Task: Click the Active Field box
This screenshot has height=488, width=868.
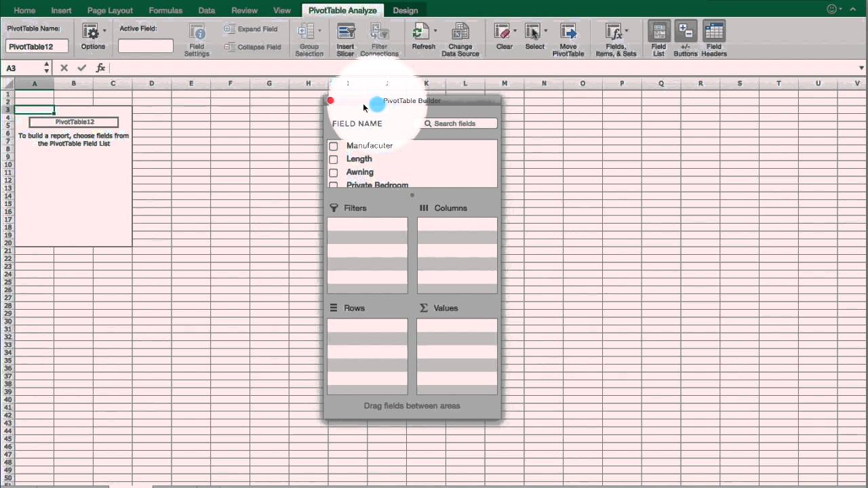Action: coord(146,46)
